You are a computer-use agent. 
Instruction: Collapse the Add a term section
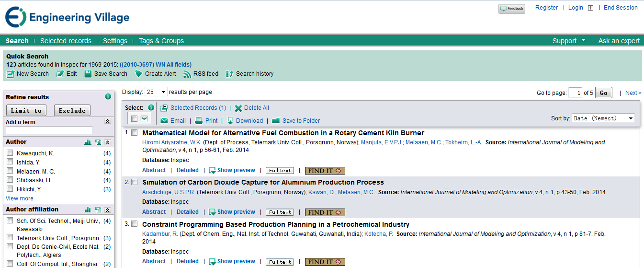[x=108, y=122]
